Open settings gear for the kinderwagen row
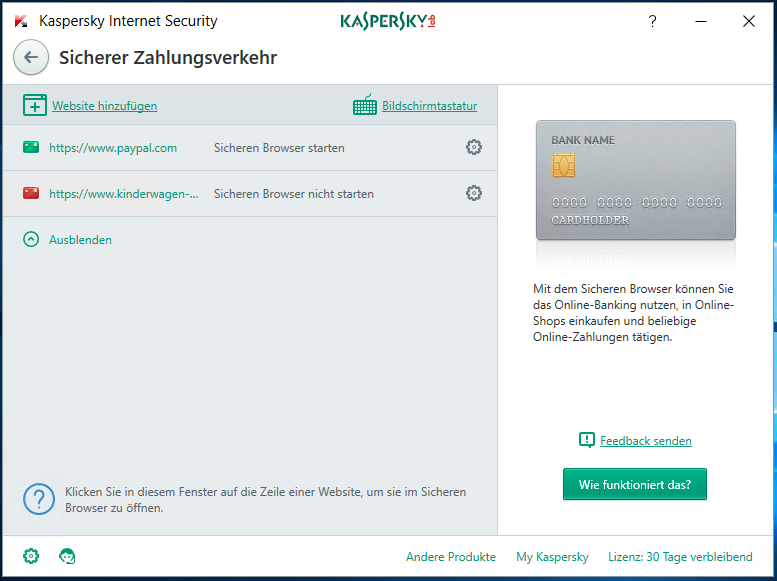This screenshot has width=777, height=581. click(474, 193)
